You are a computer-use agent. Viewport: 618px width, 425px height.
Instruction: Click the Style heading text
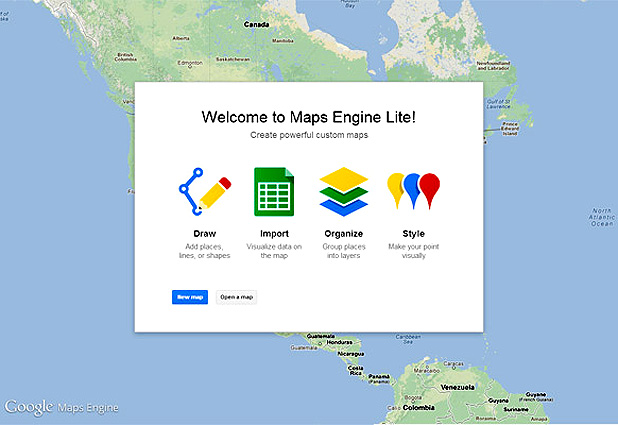(x=413, y=234)
